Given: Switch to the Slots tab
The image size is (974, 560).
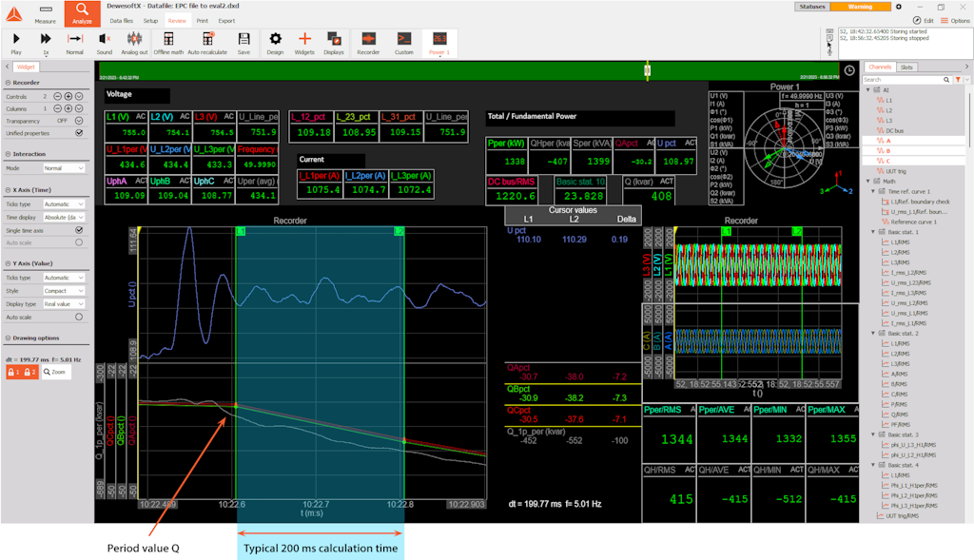Looking at the screenshot, I should click(x=906, y=68).
